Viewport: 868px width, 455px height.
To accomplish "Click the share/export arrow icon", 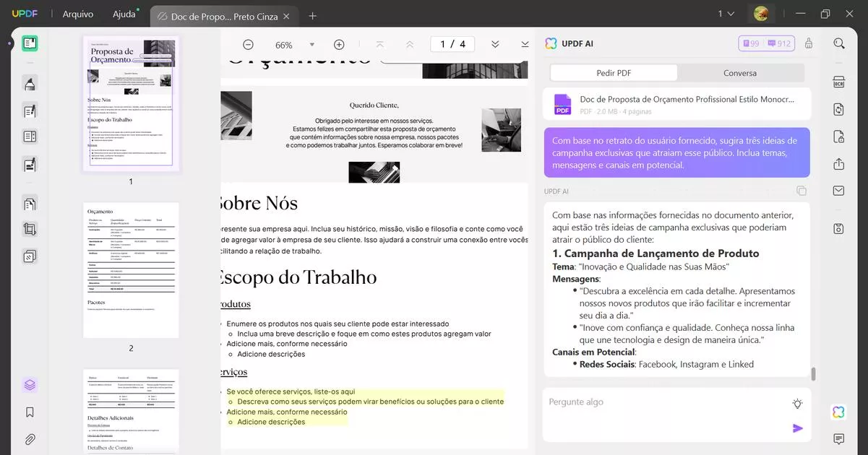I will [838, 163].
